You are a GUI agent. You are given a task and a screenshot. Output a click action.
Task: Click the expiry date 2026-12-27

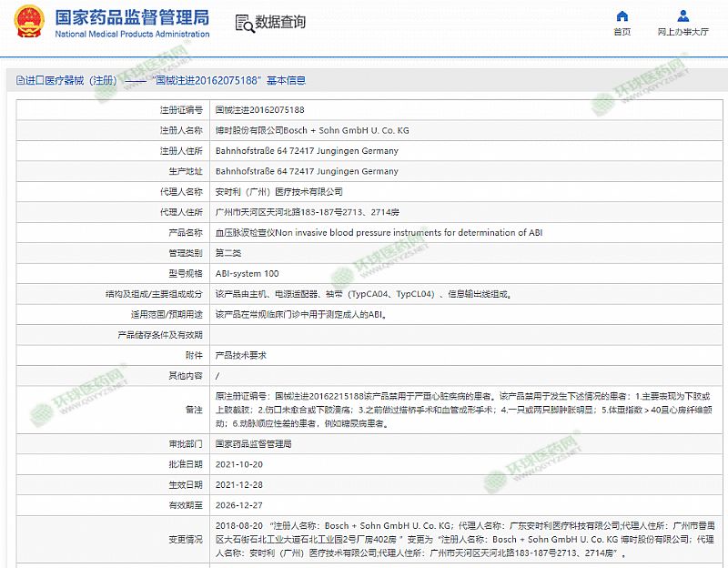click(238, 504)
